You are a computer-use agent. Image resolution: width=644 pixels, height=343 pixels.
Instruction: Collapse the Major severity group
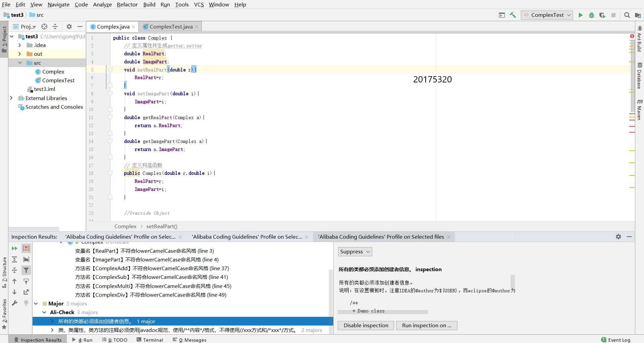(x=36, y=304)
